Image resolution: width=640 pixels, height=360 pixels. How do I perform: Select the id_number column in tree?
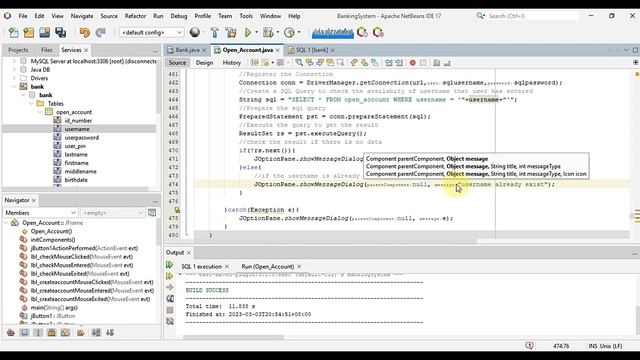[78, 120]
